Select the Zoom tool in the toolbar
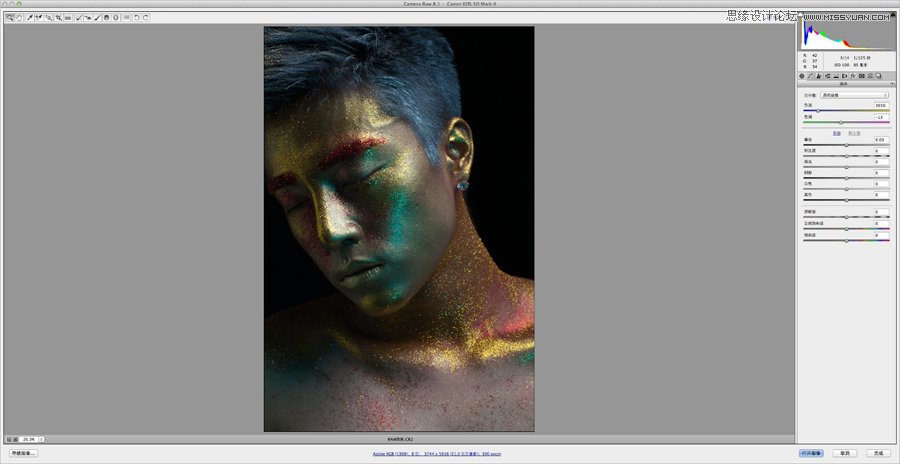 pos(9,17)
